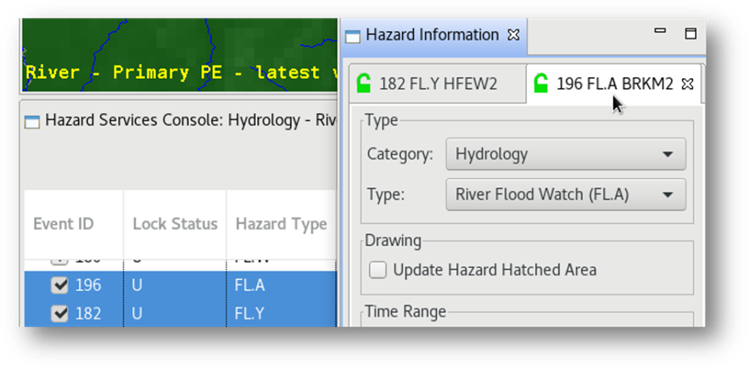Open the Category dropdown showing Hydrology

pyautogui.click(x=566, y=154)
